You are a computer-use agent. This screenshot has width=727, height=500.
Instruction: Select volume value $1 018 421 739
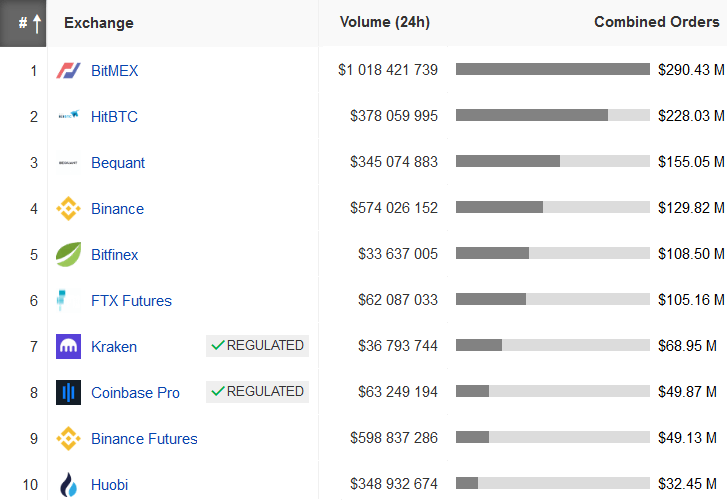(388, 70)
